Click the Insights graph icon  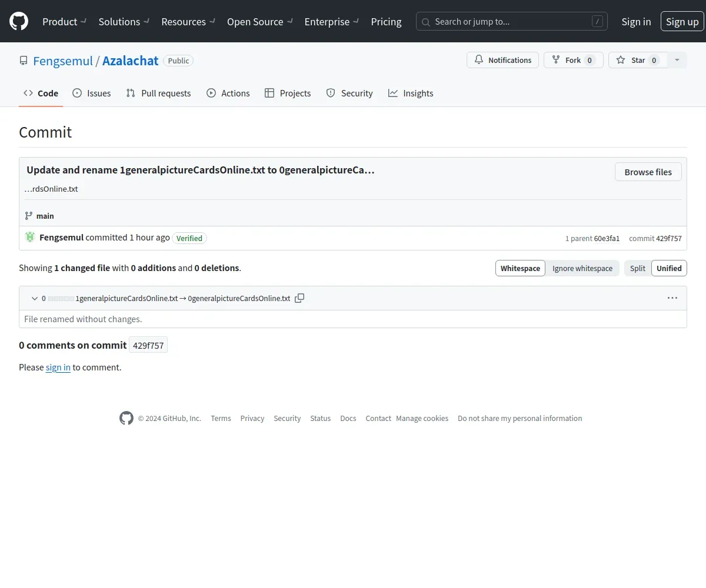point(393,93)
